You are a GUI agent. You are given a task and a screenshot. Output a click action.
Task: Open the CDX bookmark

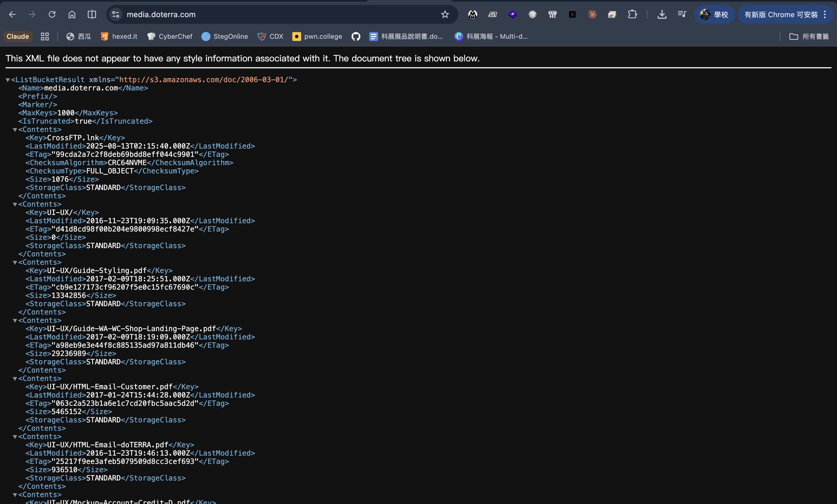(270, 36)
